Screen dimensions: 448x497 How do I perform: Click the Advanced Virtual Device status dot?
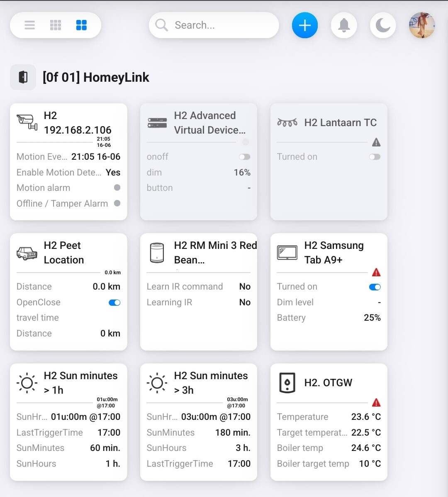pyautogui.click(x=246, y=142)
